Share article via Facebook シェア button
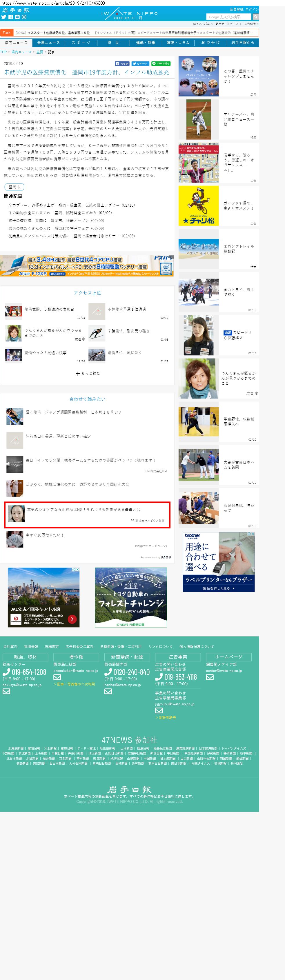285x980 pixels. pos(122,63)
